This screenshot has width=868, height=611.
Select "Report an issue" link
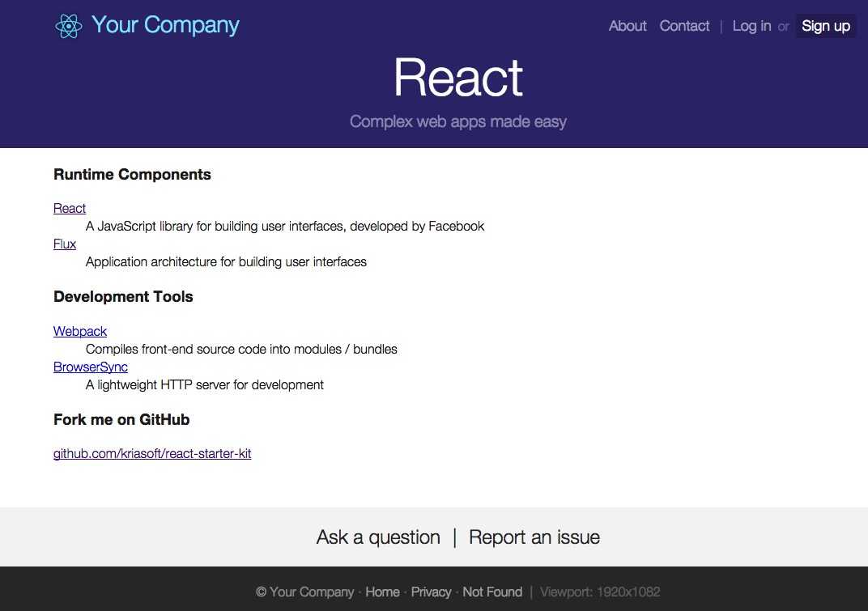(x=534, y=537)
